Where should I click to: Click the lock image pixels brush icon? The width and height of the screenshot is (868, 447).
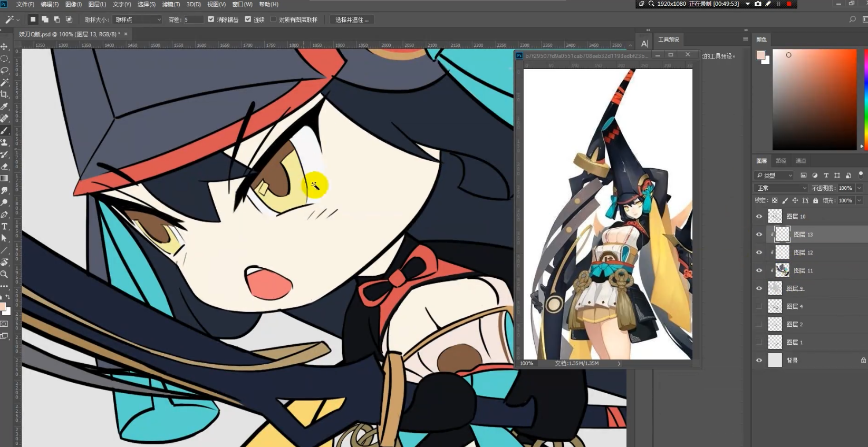coord(785,200)
